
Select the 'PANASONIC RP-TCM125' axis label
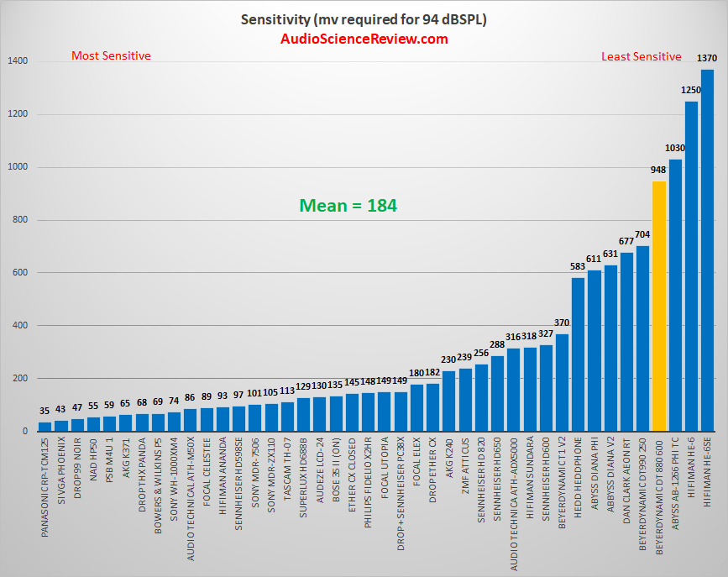(x=45, y=487)
